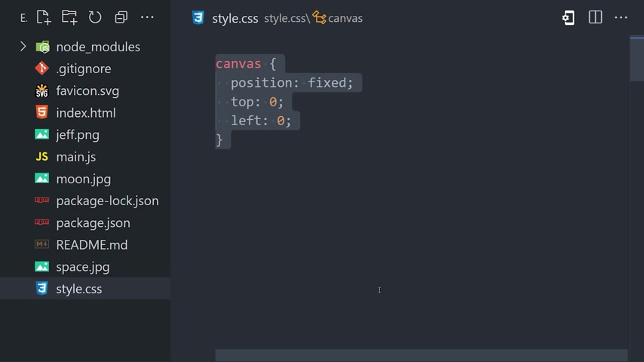644x362 pixels.
Task: Click the canvas breadcrumb symbol
Action: click(345, 18)
